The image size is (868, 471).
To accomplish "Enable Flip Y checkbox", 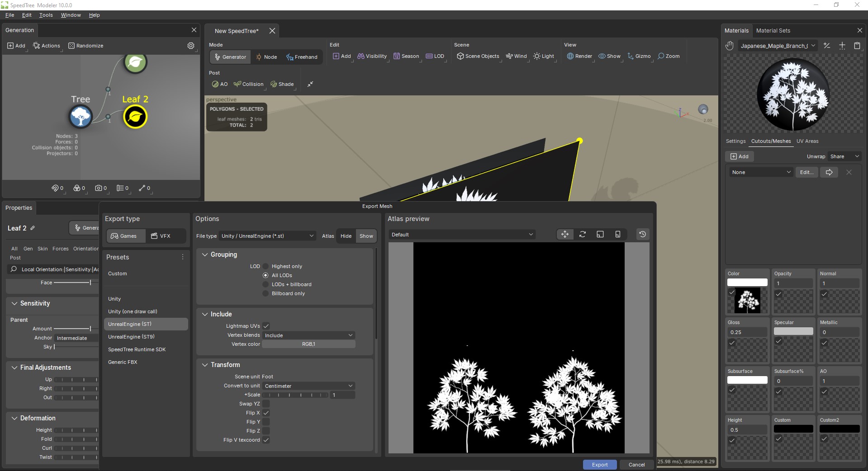I will tap(266, 422).
